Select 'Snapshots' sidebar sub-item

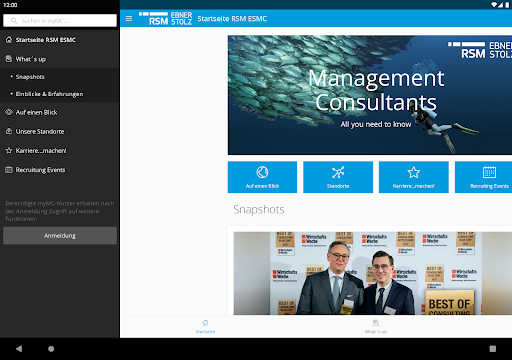click(60, 77)
